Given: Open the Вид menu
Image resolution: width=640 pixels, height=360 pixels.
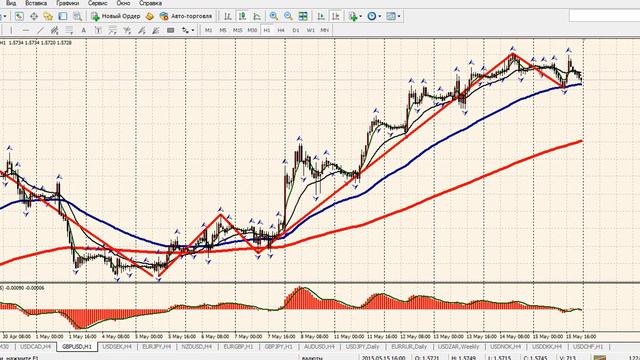Looking at the screenshot, I should point(11,3).
